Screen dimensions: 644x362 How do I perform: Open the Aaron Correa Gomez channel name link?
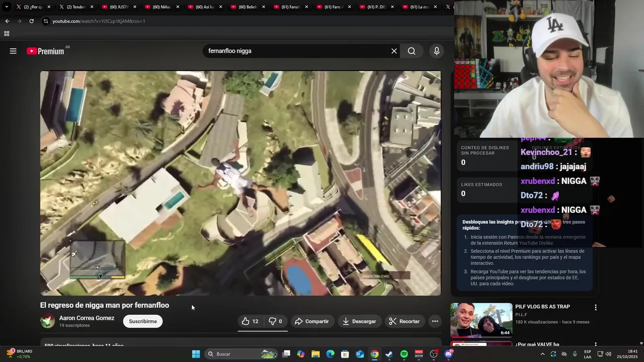point(87,318)
